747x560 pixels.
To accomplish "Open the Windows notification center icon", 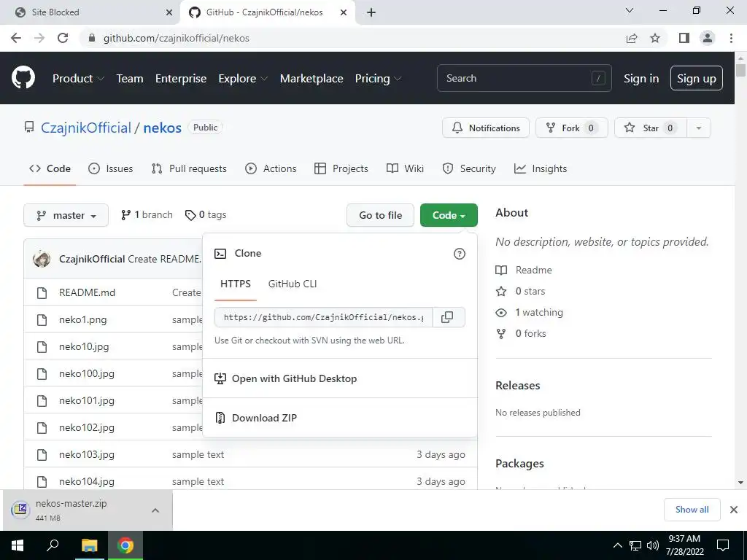I will (x=723, y=545).
